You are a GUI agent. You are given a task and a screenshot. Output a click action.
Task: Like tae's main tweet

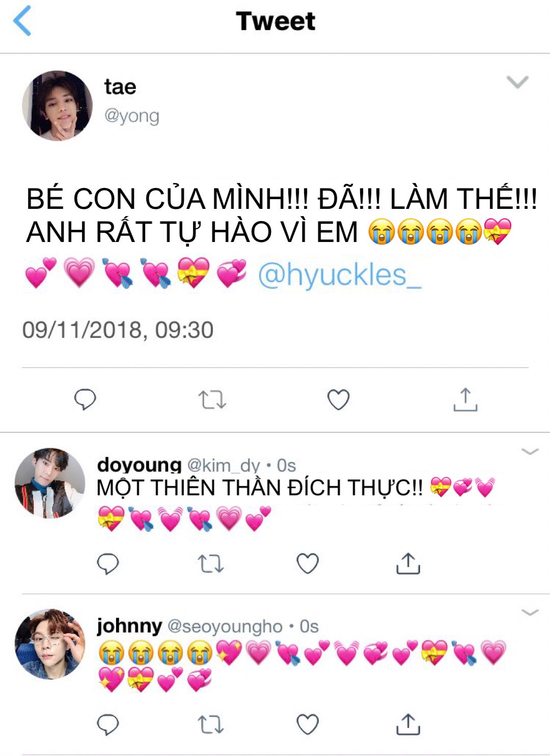[x=338, y=400]
